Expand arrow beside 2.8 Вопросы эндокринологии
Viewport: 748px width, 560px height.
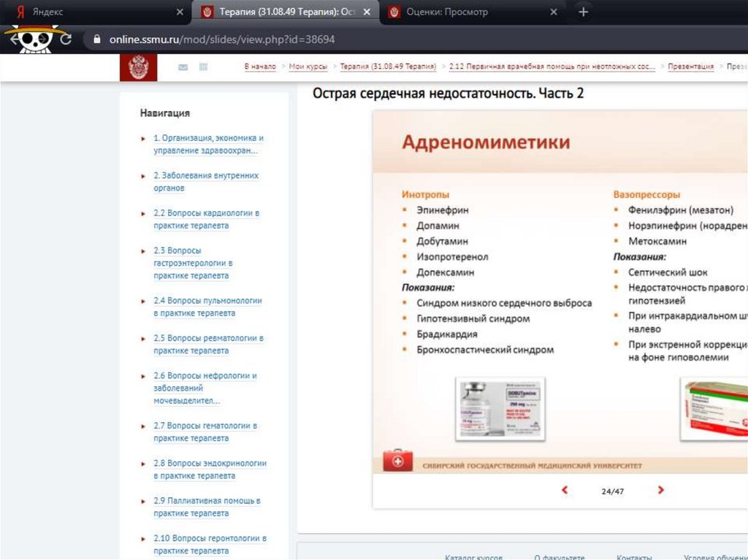pyautogui.click(x=143, y=464)
